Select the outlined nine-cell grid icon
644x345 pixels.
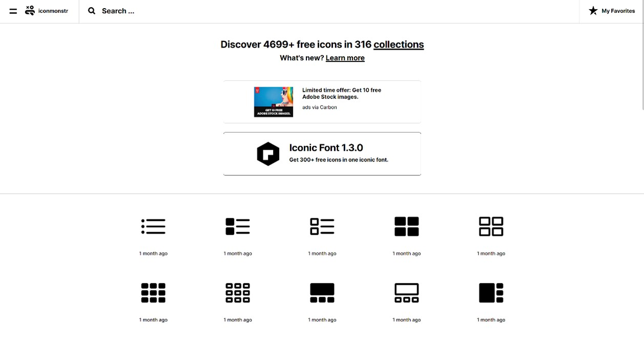pyautogui.click(x=238, y=293)
